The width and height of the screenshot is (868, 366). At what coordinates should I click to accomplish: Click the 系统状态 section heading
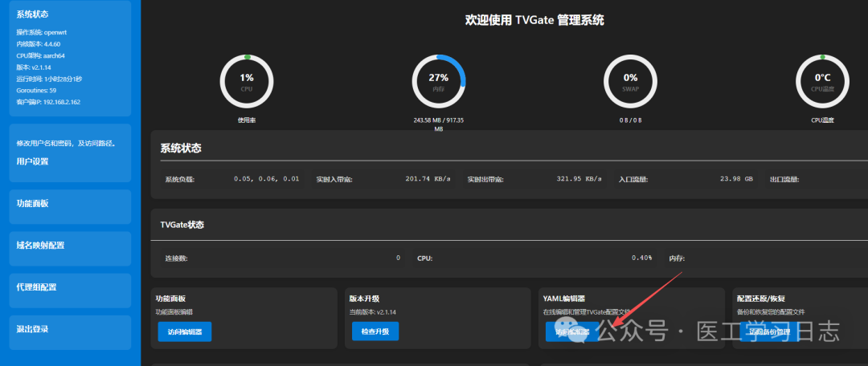[x=181, y=148]
